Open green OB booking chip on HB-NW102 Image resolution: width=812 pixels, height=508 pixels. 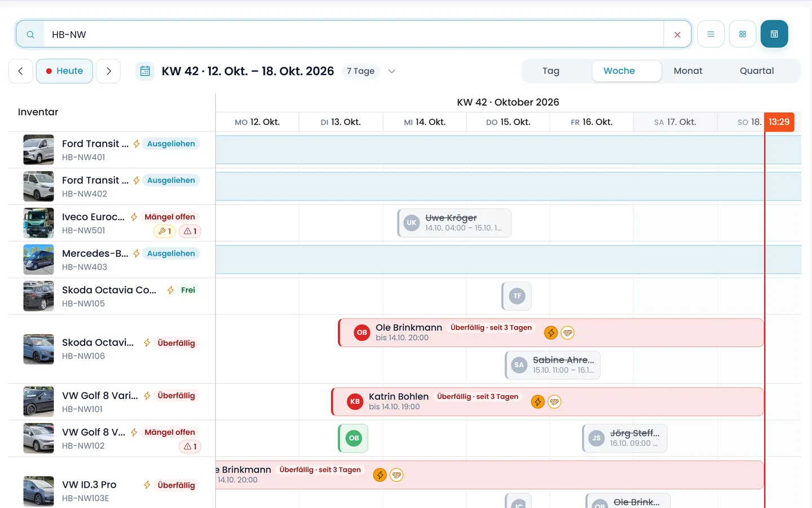click(354, 438)
